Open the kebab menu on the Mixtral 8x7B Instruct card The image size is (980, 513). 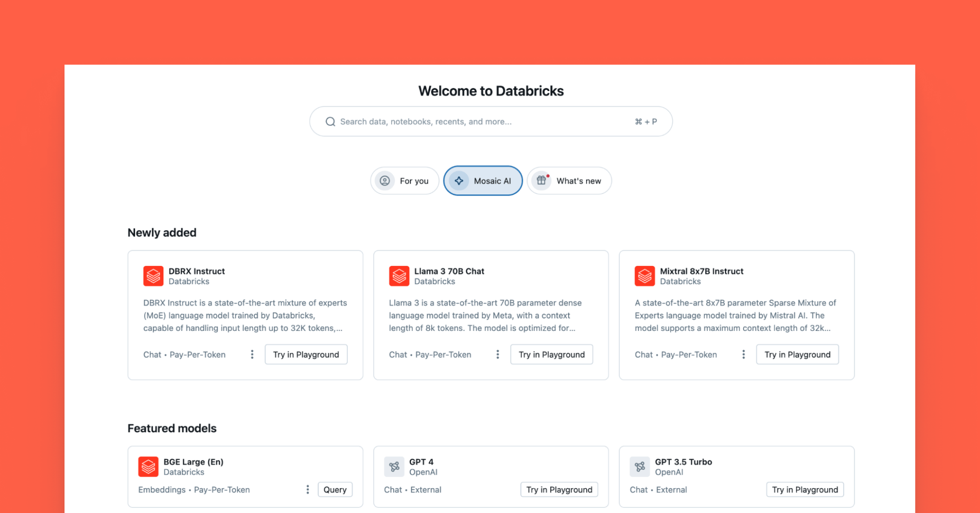tap(743, 355)
